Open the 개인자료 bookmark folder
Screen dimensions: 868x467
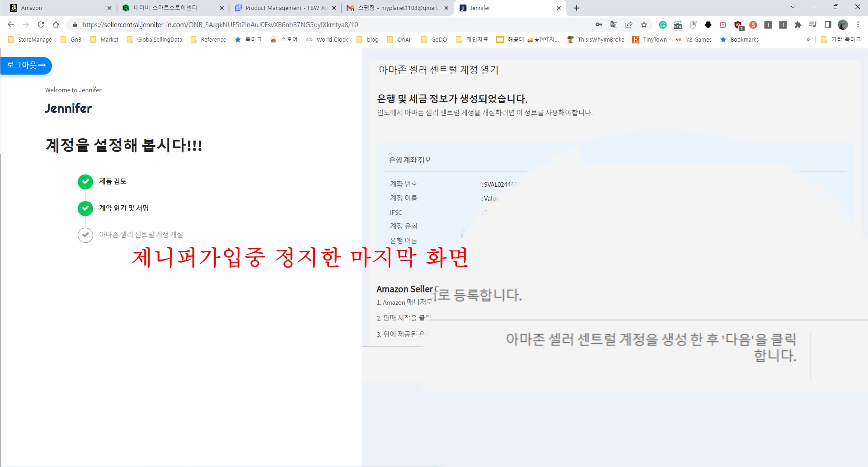point(472,40)
